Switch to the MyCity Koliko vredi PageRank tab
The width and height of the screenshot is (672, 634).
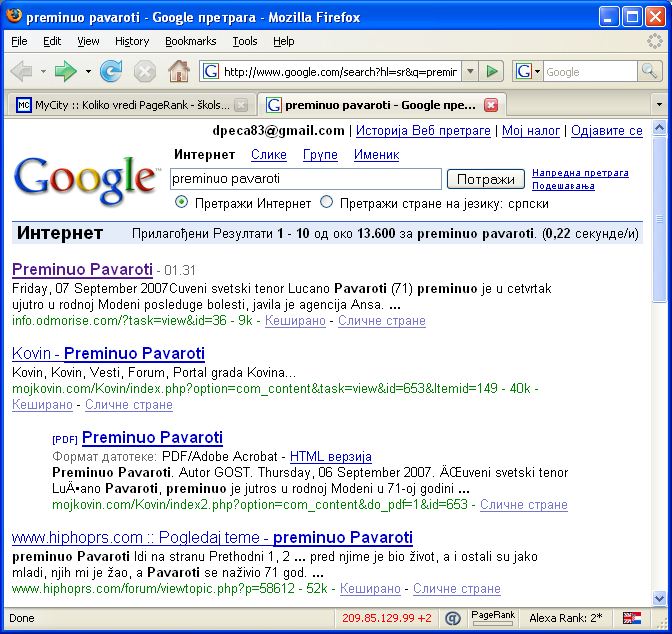coord(132,105)
